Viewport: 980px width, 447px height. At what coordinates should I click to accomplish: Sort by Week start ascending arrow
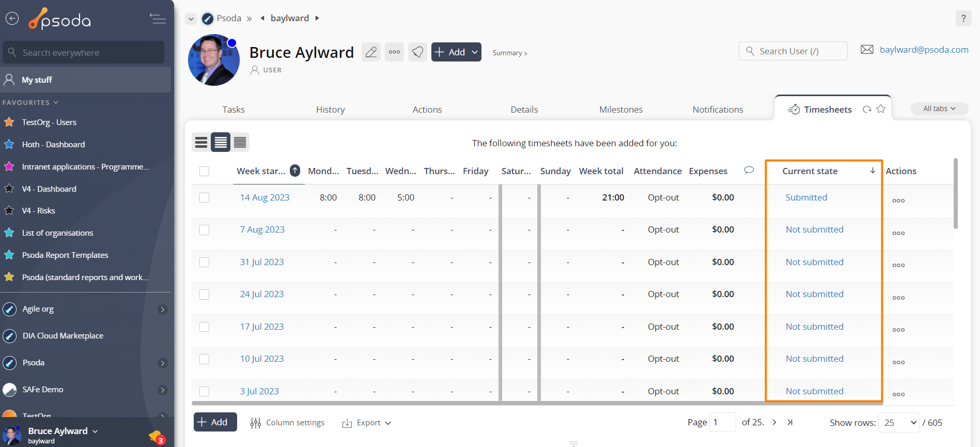(x=295, y=171)
